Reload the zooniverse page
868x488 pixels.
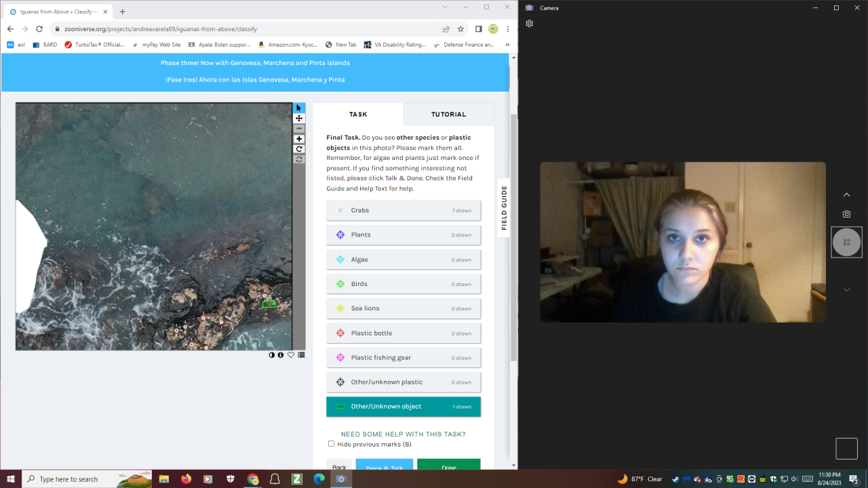pos(39,29)
